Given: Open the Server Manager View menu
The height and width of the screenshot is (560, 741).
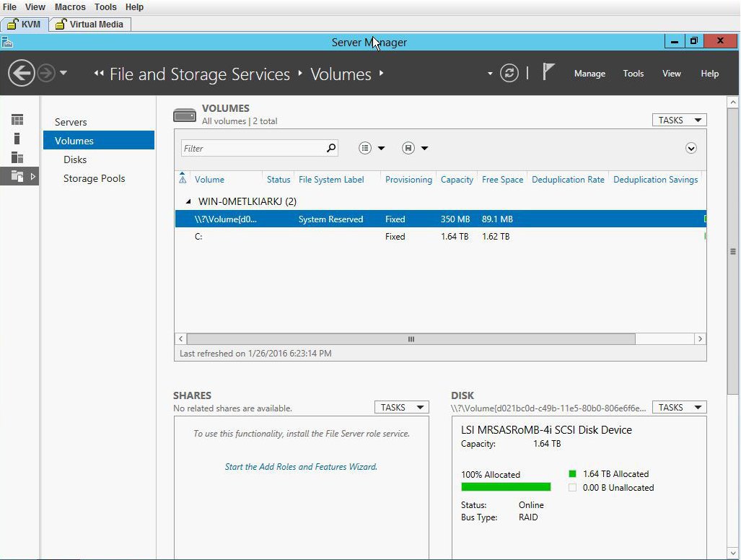Looking at the screenshot, I should pos(671,74).
